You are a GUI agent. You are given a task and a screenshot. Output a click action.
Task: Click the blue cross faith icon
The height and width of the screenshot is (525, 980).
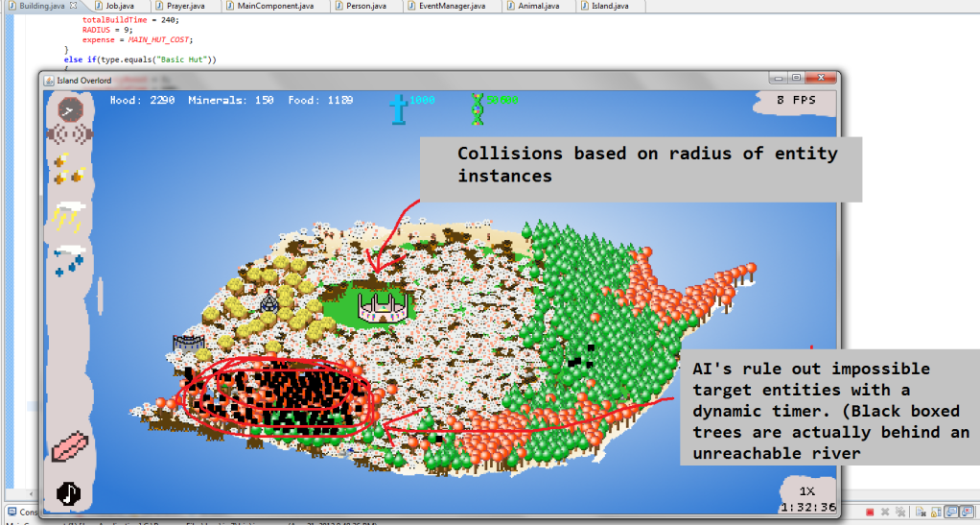(x=398, y=108)
